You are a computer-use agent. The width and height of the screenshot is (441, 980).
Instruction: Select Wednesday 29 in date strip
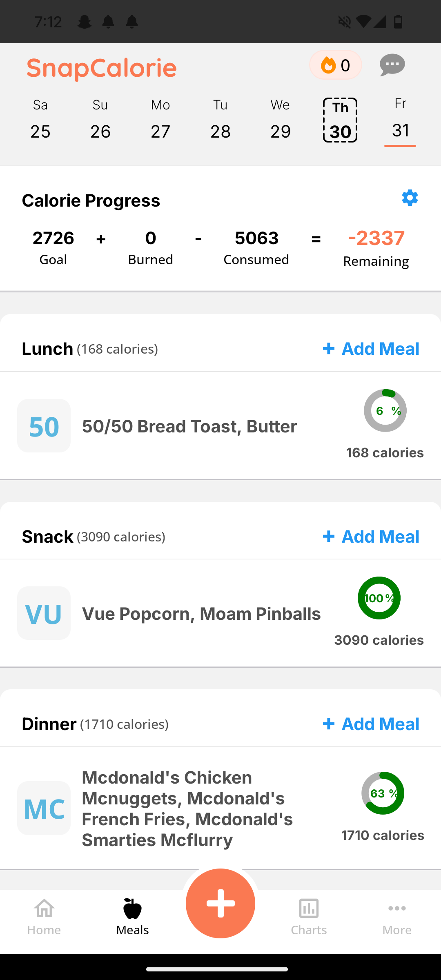click(x=280, y=121)
